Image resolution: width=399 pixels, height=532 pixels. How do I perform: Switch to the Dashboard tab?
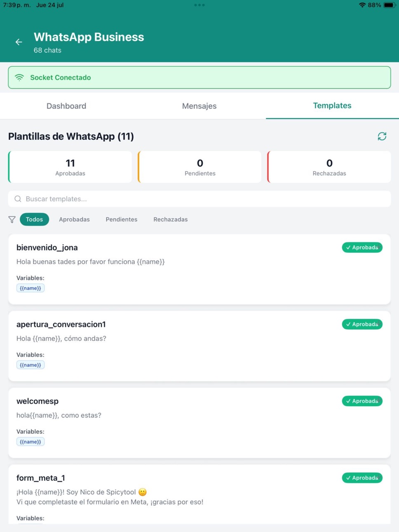pos(66,106)
